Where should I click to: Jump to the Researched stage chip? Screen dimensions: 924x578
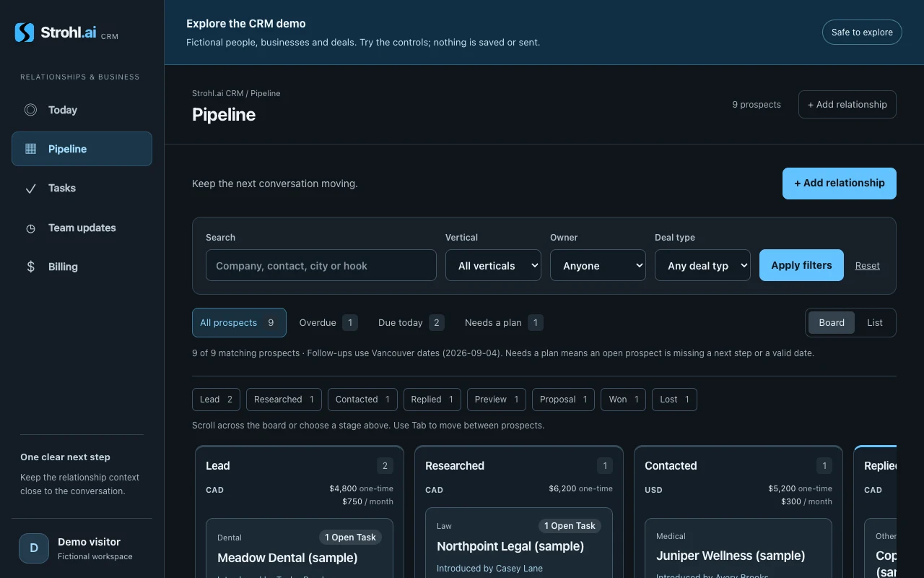coord(284,400)
